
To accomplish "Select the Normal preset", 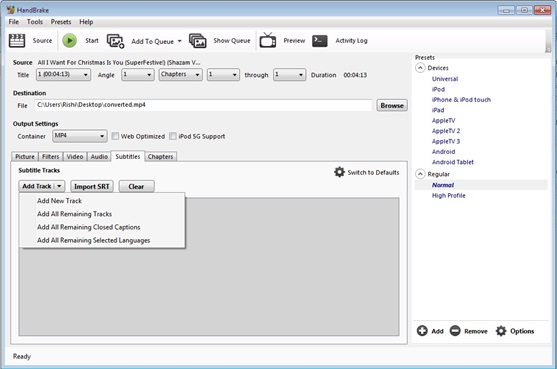I will pos(443,185).
